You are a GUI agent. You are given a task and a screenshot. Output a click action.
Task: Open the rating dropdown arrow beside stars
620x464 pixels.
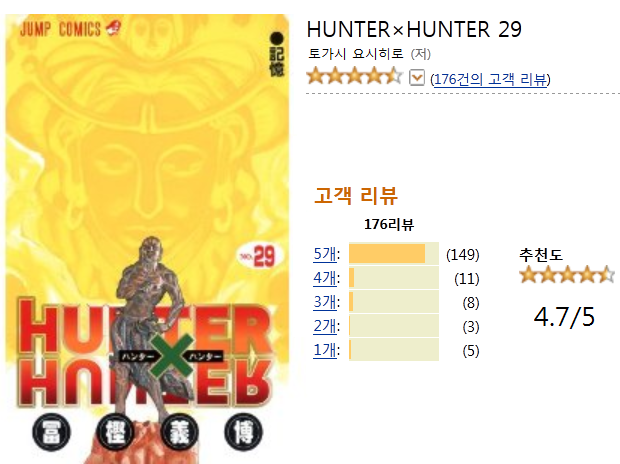[417, 78]
